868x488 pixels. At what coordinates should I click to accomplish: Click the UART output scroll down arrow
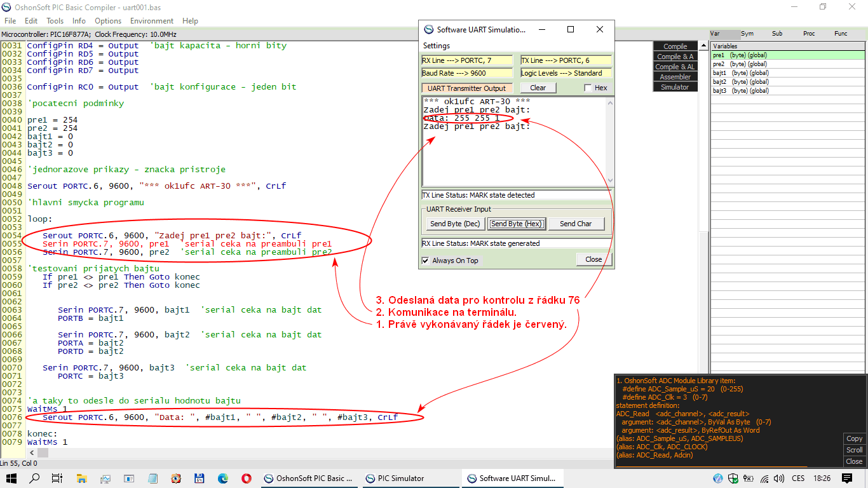pos(611,180)
